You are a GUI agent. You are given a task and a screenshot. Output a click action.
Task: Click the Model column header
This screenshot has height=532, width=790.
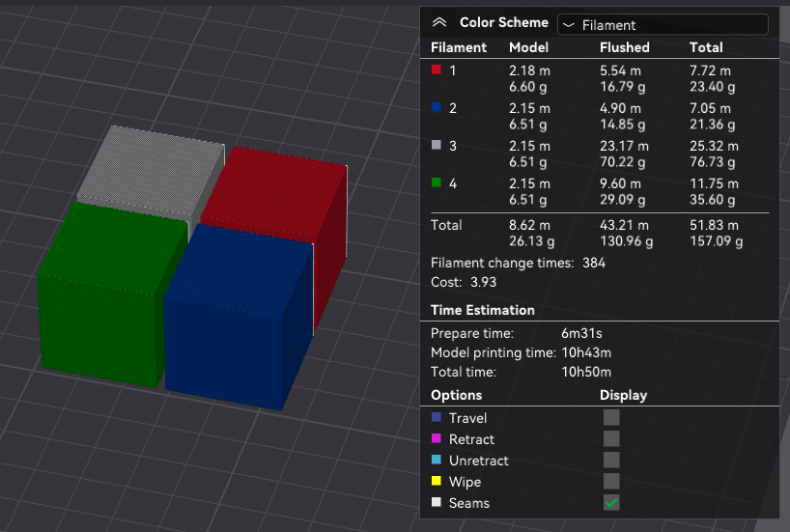pos(528,47)
